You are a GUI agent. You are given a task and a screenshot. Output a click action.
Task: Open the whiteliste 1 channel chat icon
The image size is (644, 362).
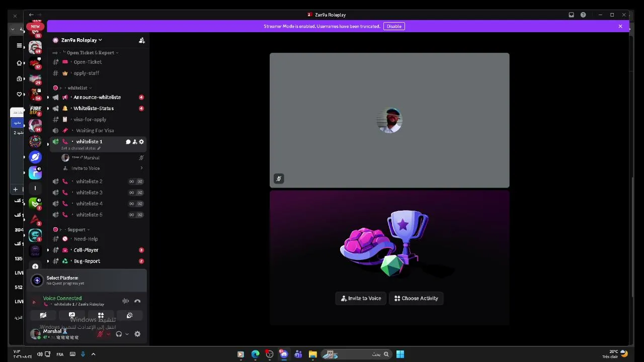tap(128, 142)
